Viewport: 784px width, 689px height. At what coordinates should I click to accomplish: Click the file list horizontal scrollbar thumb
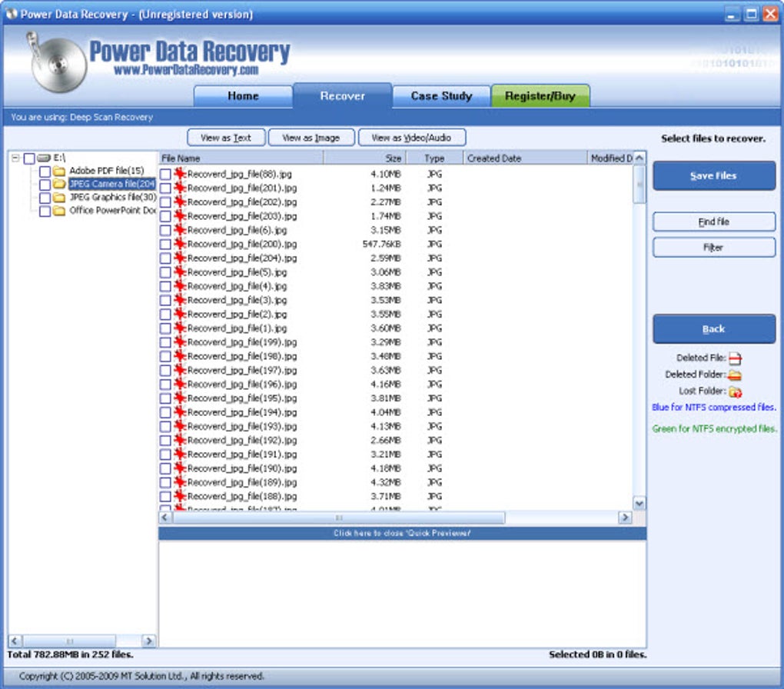point(339,518)
